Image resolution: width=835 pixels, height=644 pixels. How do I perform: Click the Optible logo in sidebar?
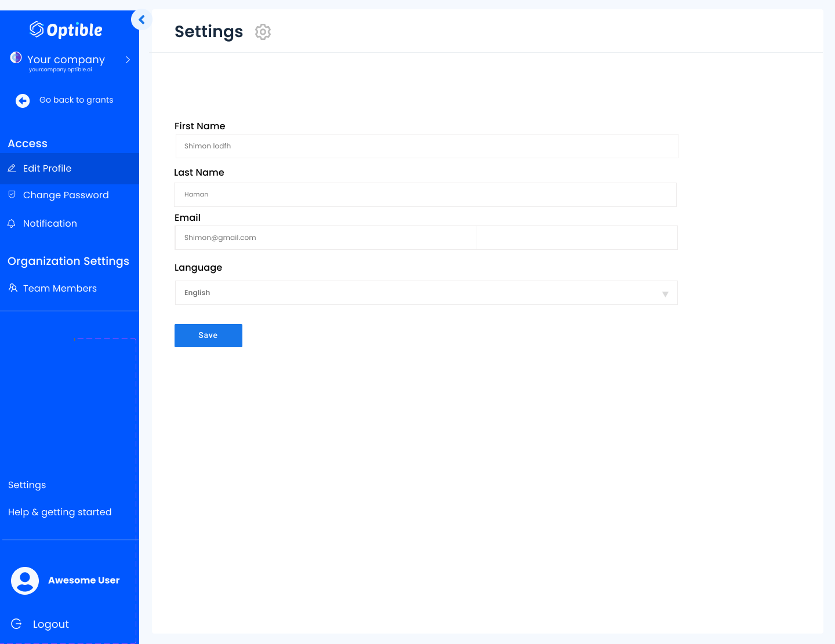66,30
